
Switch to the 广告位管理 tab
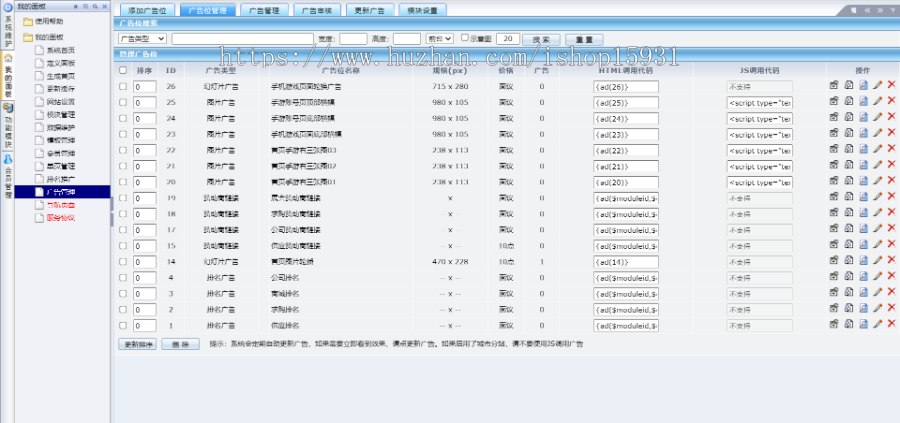pos(208,10)
